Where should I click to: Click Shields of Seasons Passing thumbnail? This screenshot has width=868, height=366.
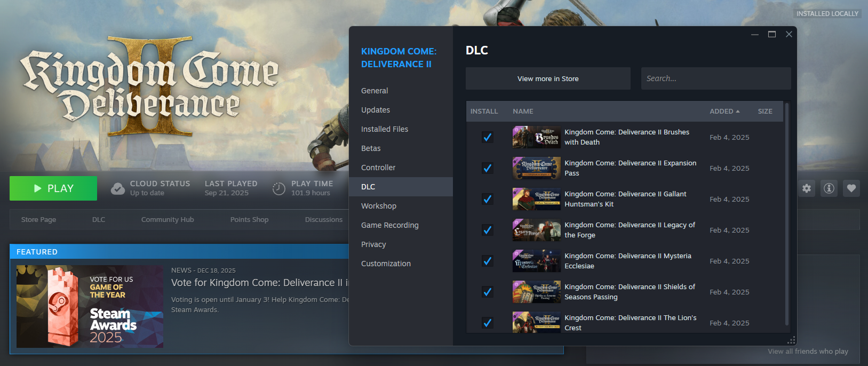[537, 292]
